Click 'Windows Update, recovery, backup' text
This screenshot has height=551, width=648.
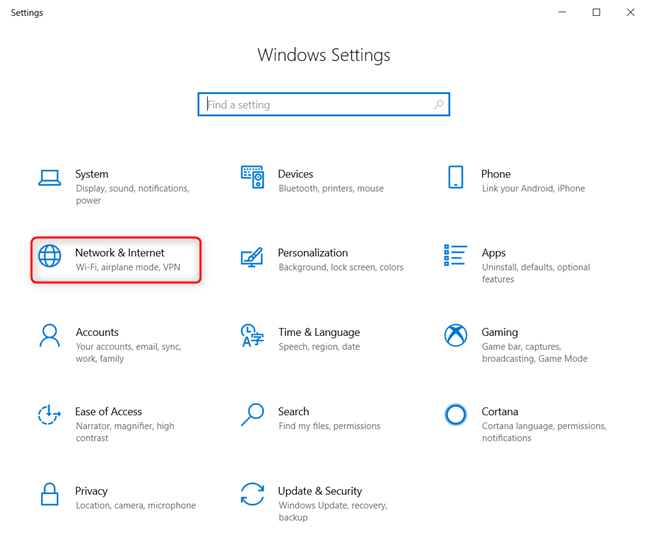pyautogui.click(x=333, y=511)
